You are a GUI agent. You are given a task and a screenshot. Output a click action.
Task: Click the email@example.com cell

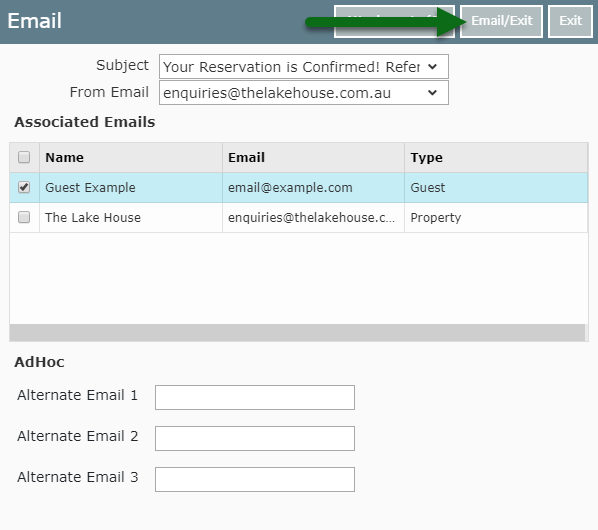[313, 188]
